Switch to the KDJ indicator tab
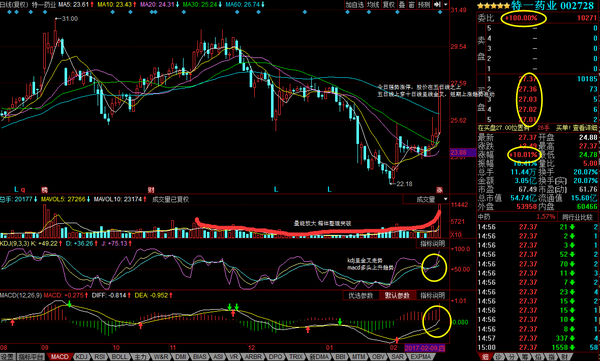Screen dimensions: 600x361 [81, 357]
